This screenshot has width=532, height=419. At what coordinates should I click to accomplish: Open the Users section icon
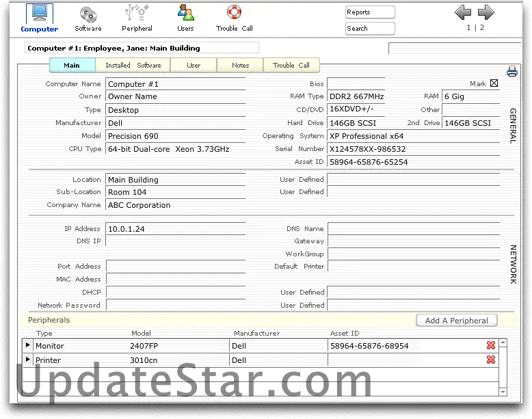coord(185,13)
